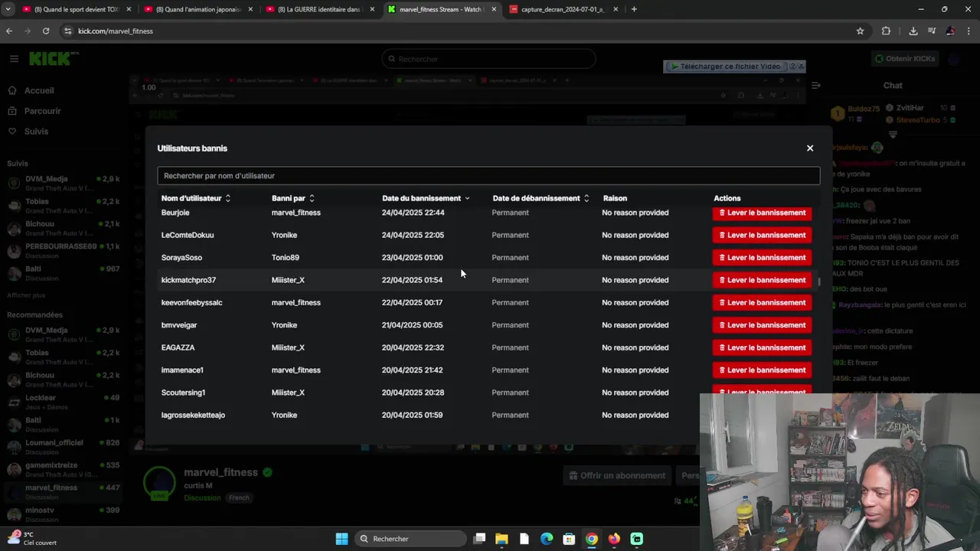Expand Afficher plus in sidebar
980x551 pixels.
[x=26, y=295]
